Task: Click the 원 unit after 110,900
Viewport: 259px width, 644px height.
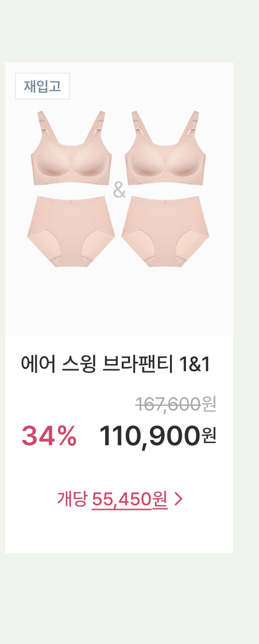Action: pyautogui.click(x=209, y=436)
